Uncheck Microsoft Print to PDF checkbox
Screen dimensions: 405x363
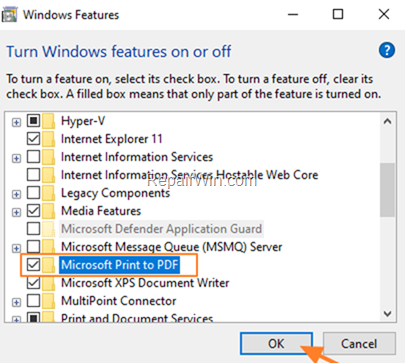pyautogui.click(x=33, y=265)
